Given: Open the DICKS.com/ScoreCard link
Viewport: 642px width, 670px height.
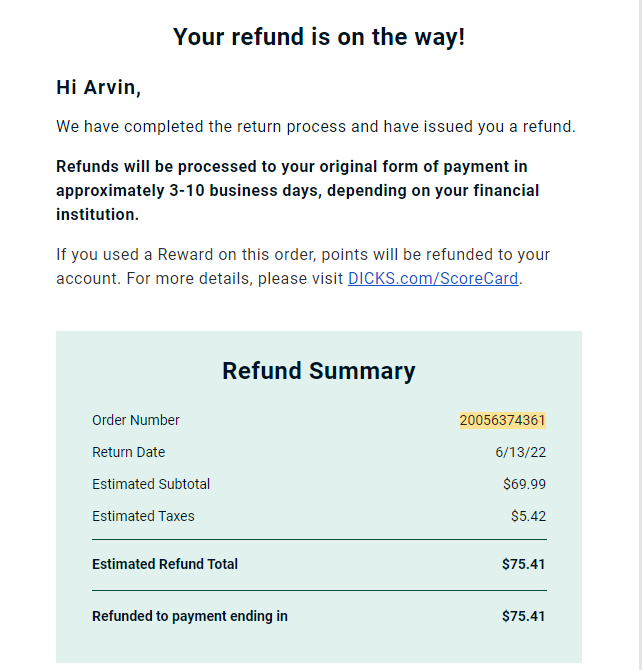Looking at the screenshot, I should pos(433,279).
